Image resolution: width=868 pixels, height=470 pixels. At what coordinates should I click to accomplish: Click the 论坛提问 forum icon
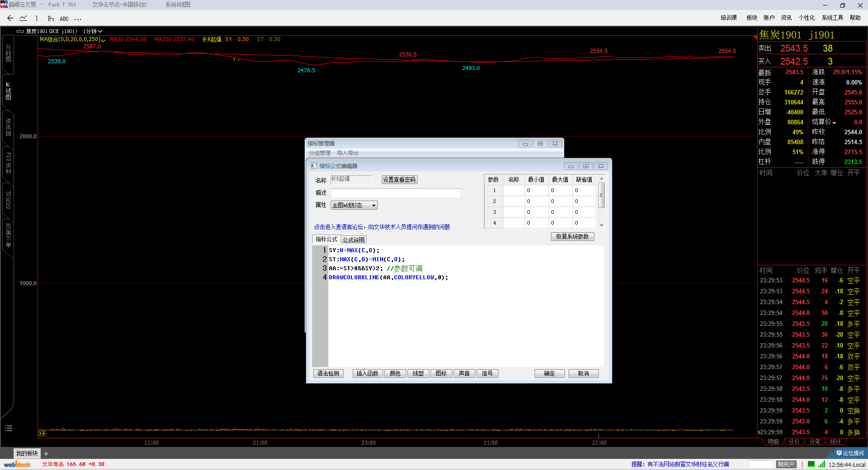849,453
